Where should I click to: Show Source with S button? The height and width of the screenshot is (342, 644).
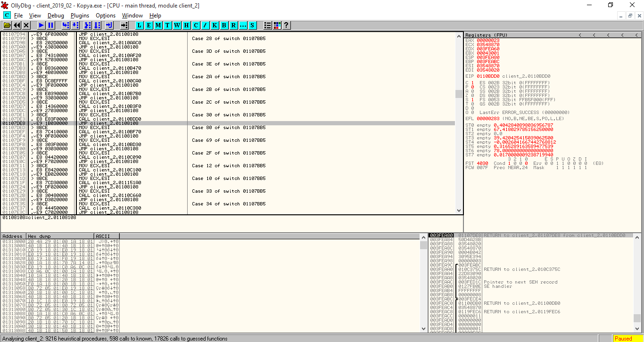[253, 25]
